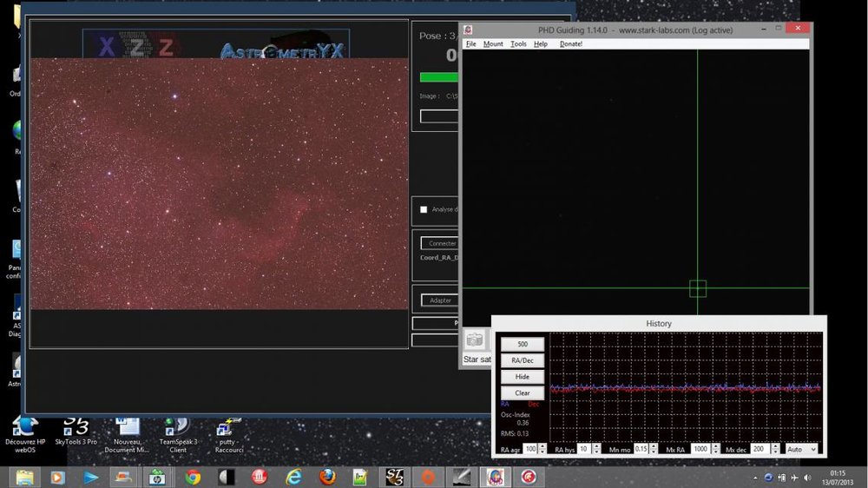Image resolution: width=868 pixels, height=488 pixels.
Task: Click the 500 button in History panel
Action: click(522, 344)
